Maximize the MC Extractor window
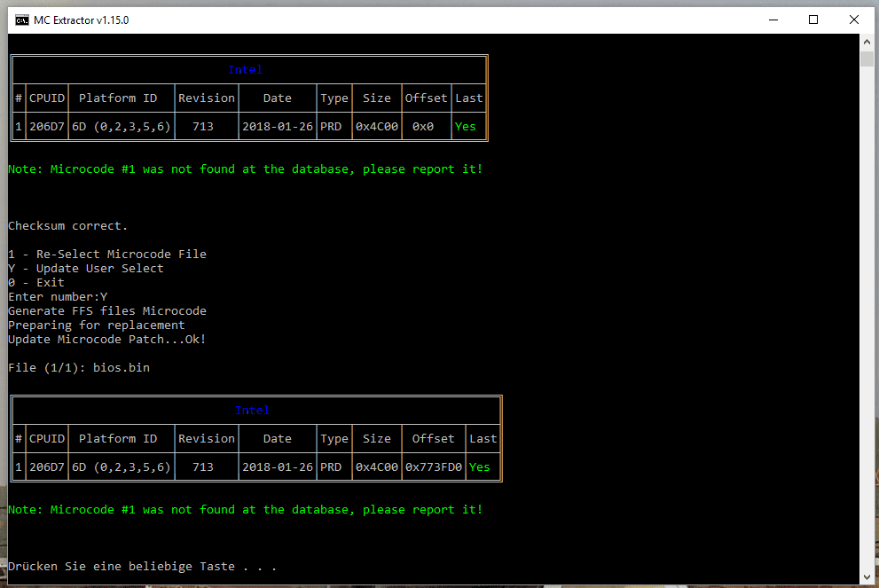The image size is (879, 588). [x=813, y=20]
